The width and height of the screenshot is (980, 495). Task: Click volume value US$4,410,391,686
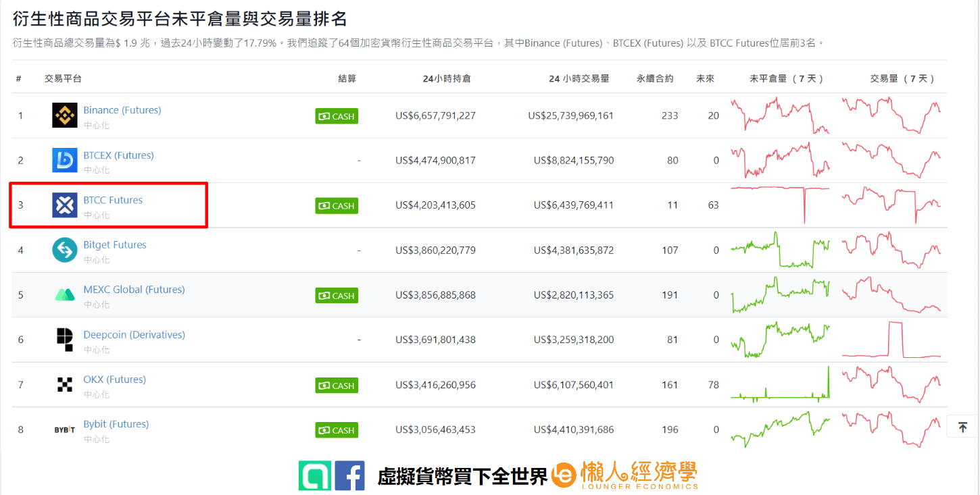pyautogui.click(x=574, y=429)
